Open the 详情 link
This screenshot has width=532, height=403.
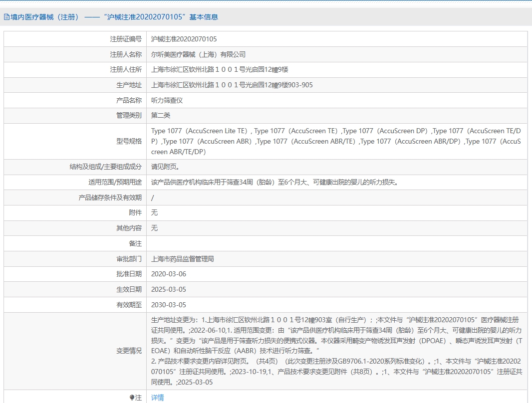157,398
